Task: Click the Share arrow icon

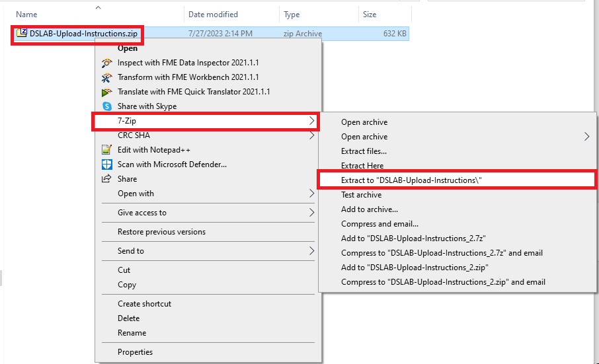Action: point(107,179)
